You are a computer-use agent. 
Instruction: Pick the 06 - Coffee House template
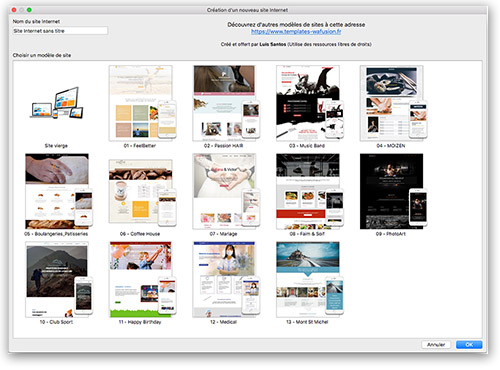pos(142,193)
